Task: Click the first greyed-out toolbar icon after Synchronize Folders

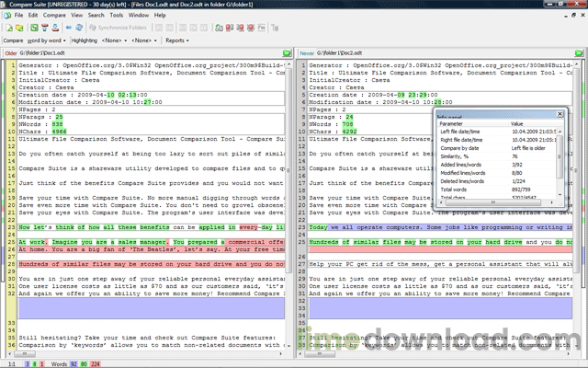Action: click(x=159, y=28)
